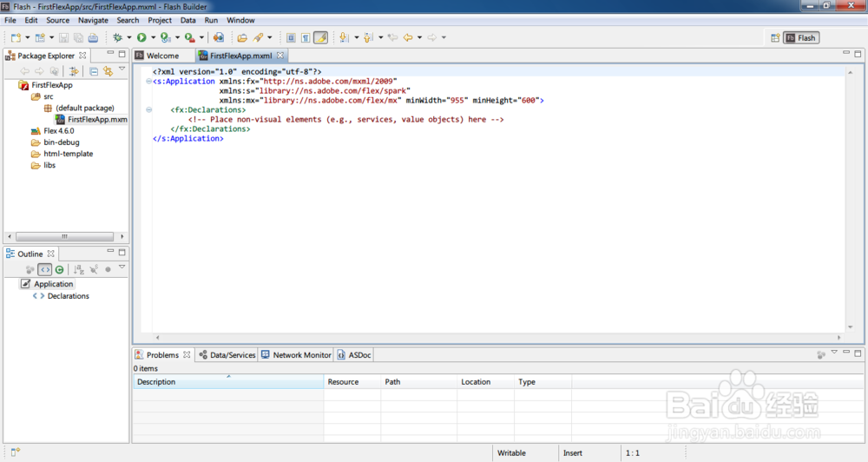
Task: Switch to the Data/Services tab
Action: (x=227, y=355)
